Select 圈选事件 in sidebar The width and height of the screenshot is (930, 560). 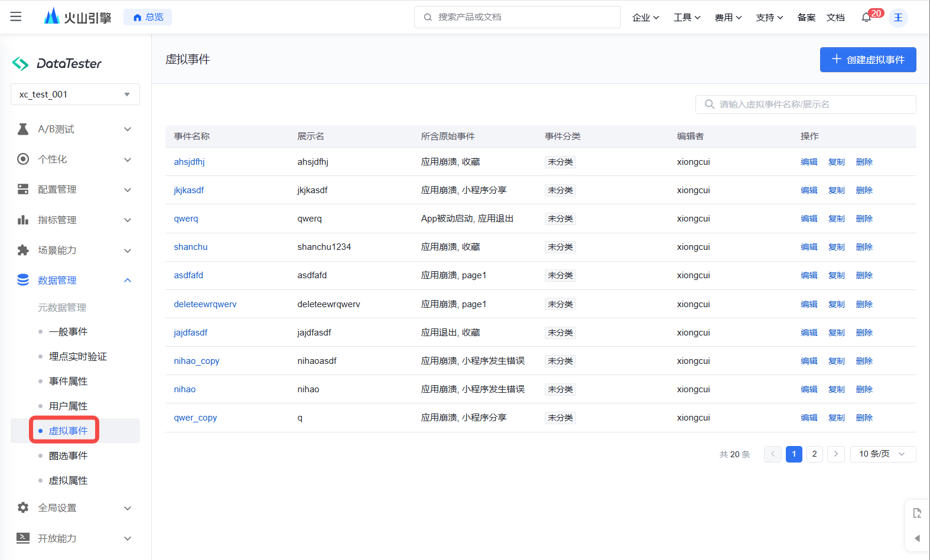click(68, 455)
